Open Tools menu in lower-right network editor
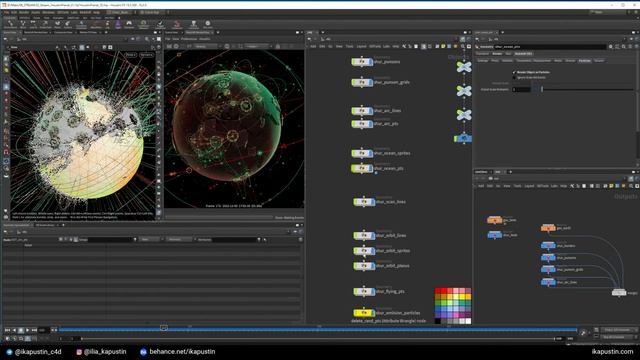Screen dimensions: 640x360 518,186
